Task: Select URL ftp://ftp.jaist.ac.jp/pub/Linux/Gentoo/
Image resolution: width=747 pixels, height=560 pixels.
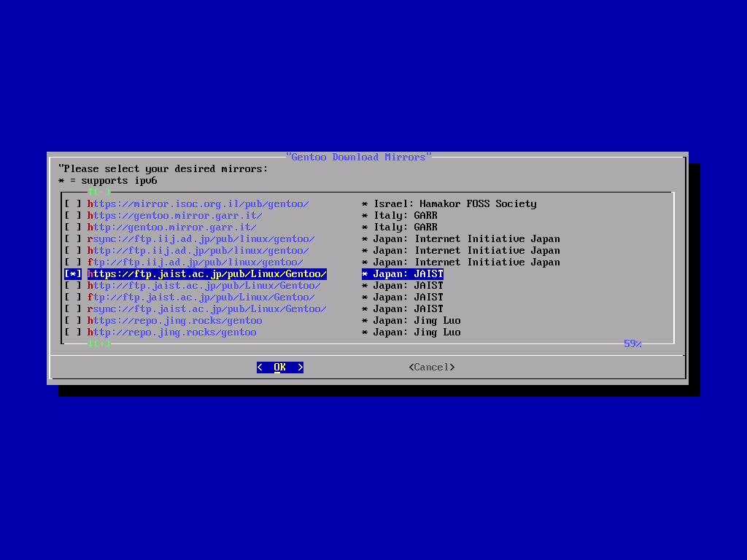Action: (x=201, y=297)
